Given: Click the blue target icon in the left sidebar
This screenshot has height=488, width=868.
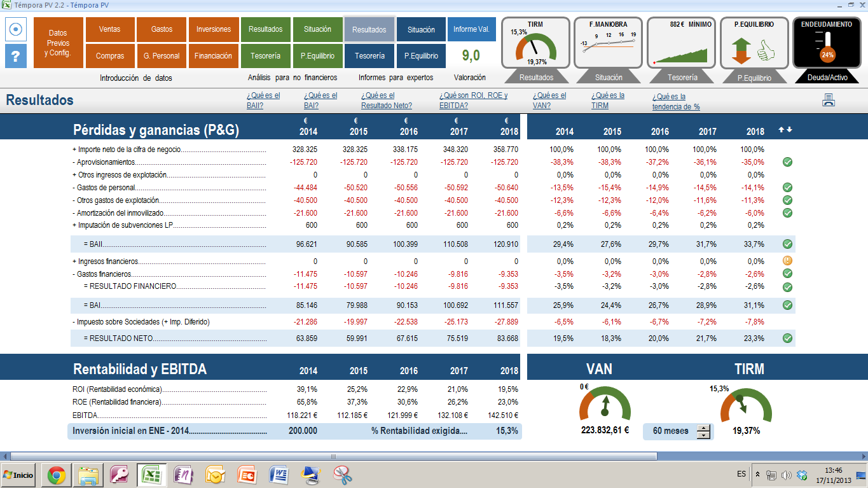Looking at the screenshot, I should 14,29.
